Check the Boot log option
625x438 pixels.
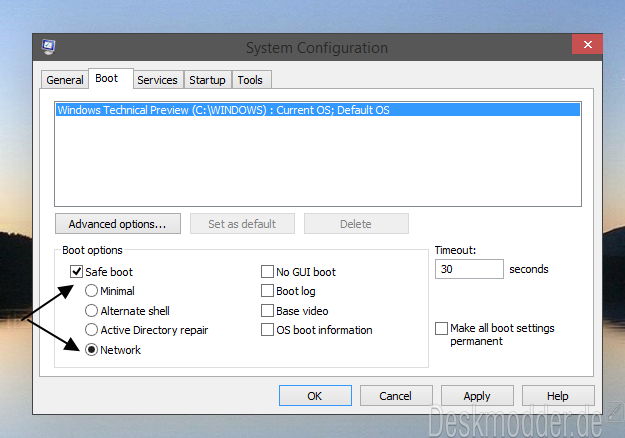267,291
